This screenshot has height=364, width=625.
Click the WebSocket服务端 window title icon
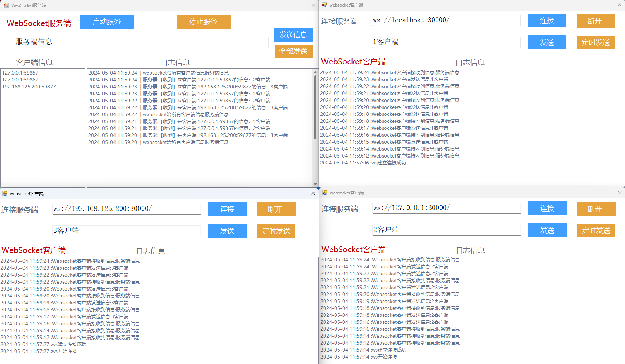[6, 5]
